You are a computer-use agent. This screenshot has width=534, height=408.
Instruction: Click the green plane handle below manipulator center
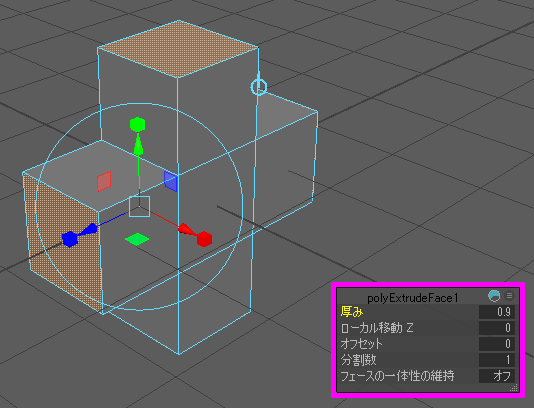pos(137,239)
